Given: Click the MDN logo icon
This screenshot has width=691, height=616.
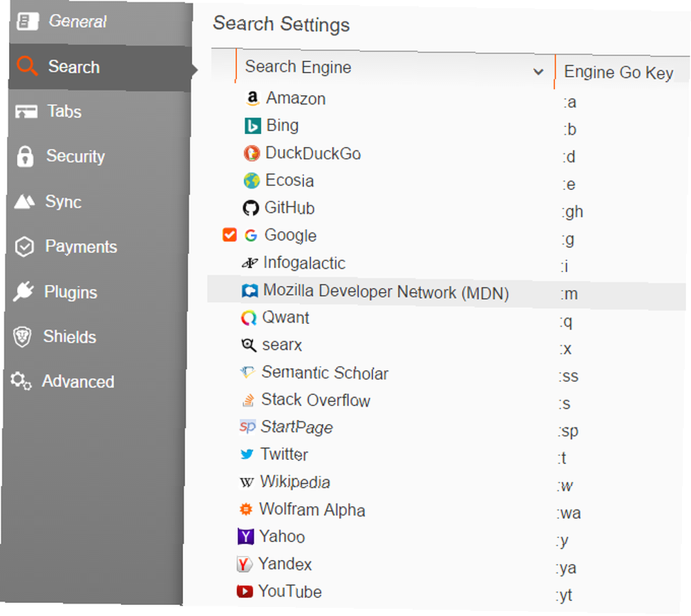Looking at the screenshot, I should point(249,291).
